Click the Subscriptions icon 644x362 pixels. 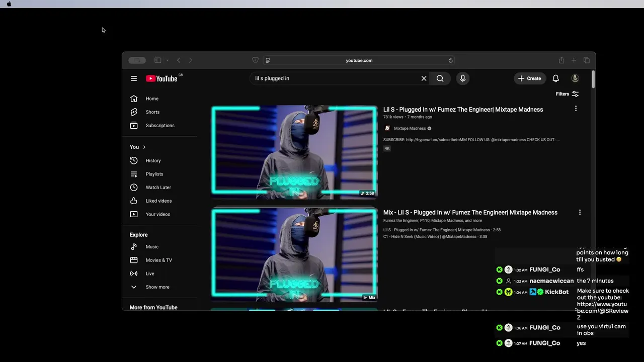[134, 125]
